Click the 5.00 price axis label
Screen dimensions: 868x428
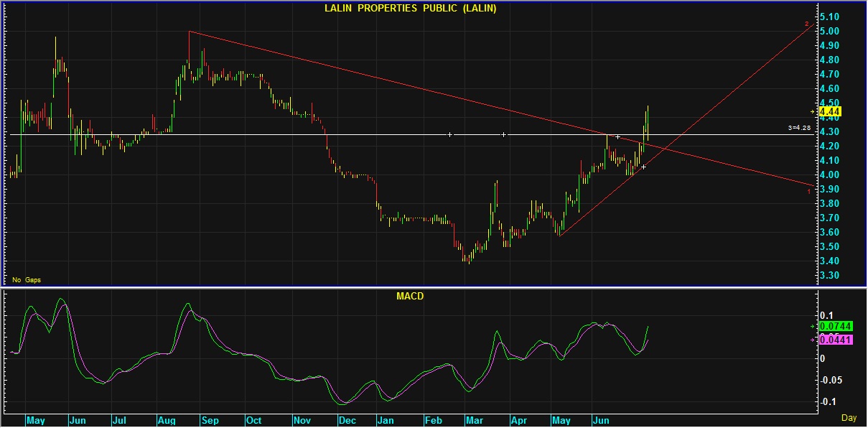click(830, 31)
